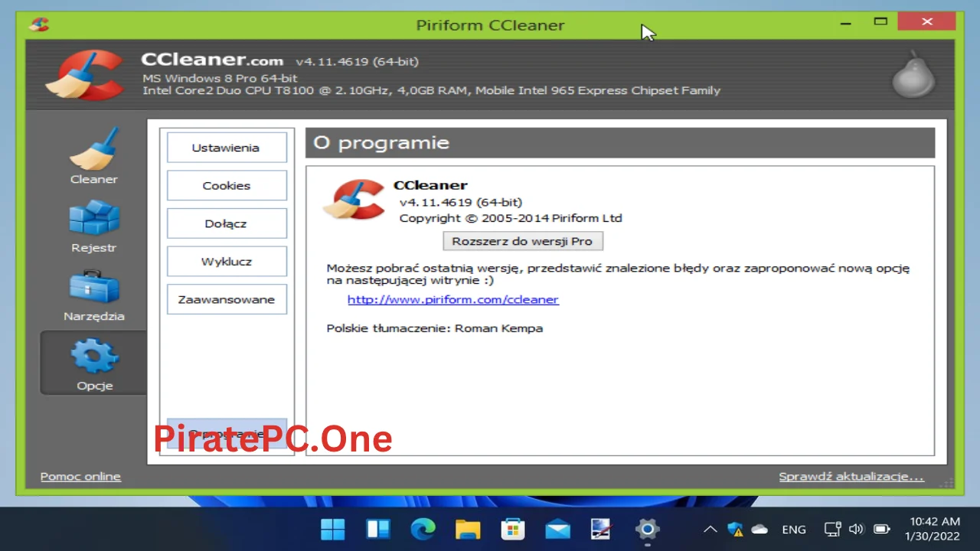The width and height of the screenshot is (980, 551).
Task: Click Windows Security tray icon
Action: point(735,529)
